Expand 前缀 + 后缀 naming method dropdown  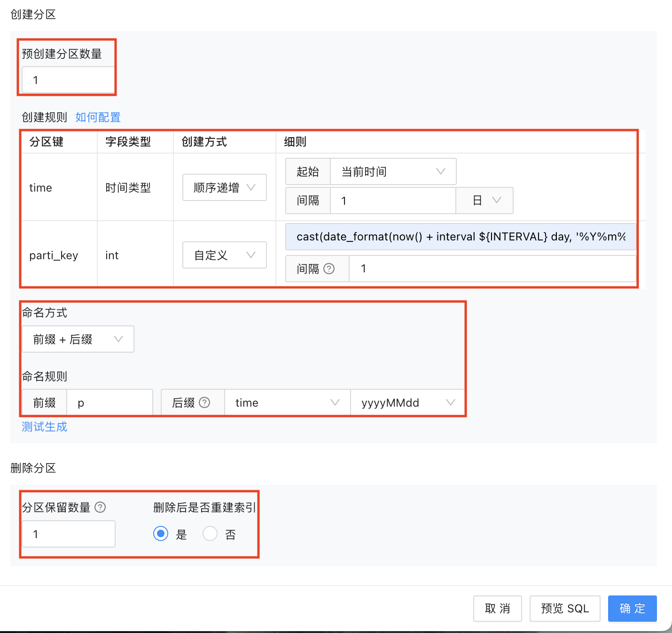click(x=78, y=339)
